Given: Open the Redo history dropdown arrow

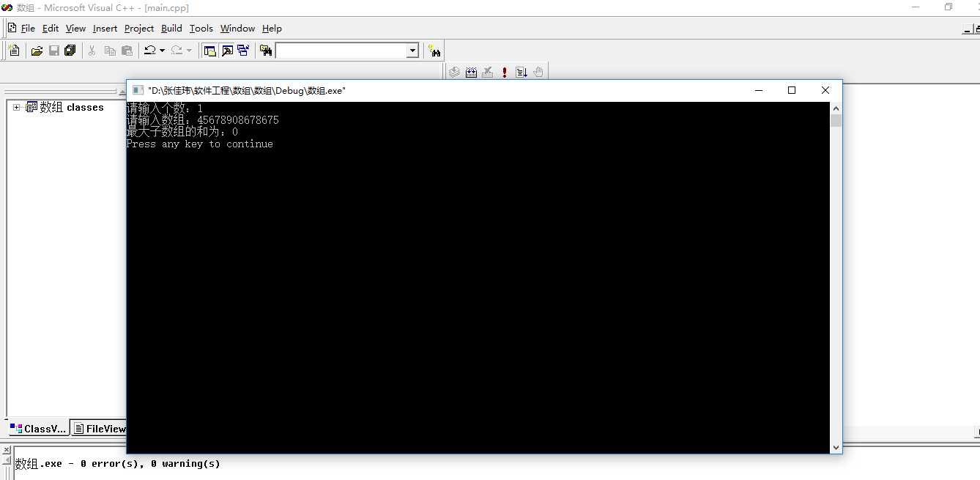Looking at the screenshot, I should tap(189, 51).
